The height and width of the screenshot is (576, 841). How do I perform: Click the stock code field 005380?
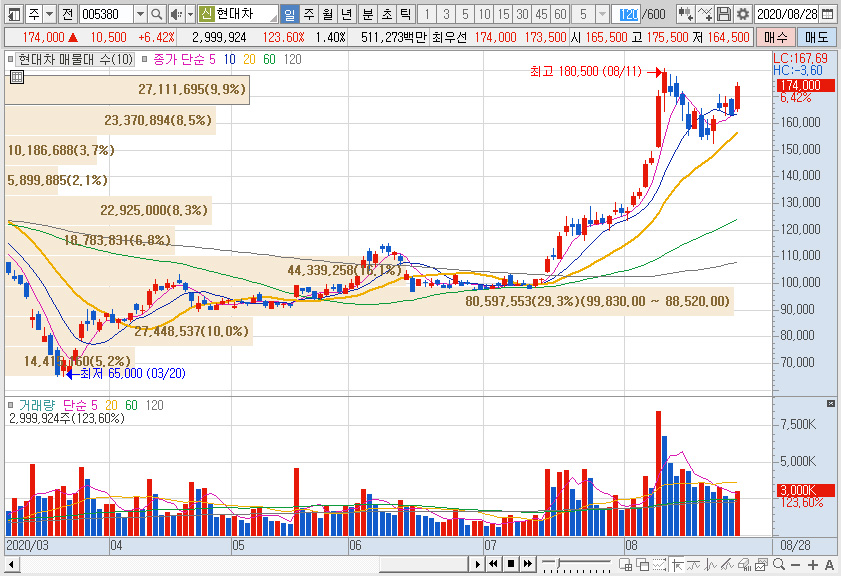point(106,14)
